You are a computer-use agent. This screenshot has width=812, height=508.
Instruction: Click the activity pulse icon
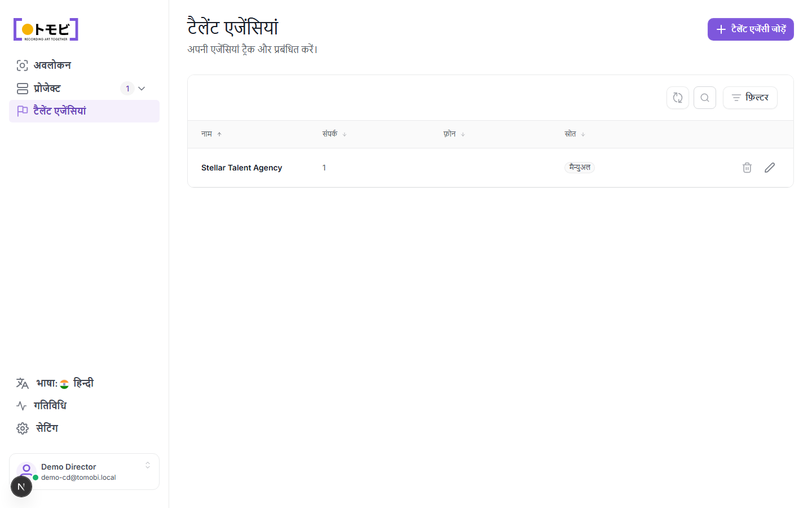[x=22, y=406]
